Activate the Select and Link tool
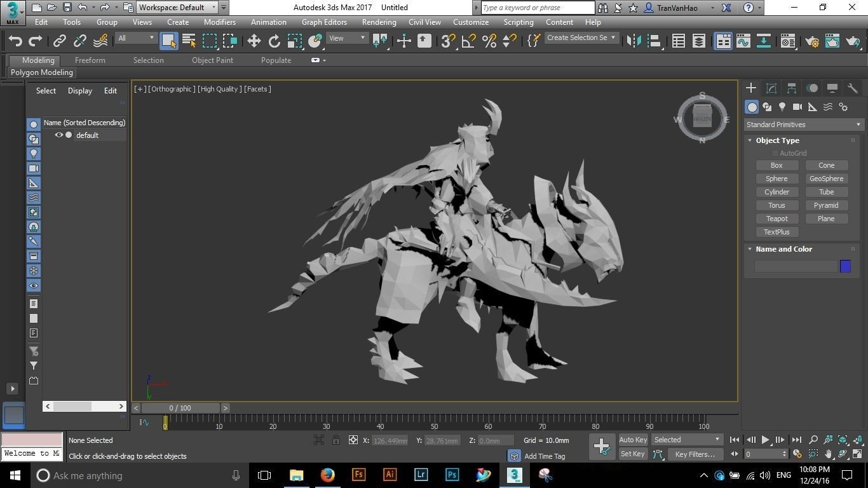 point(59,41)
